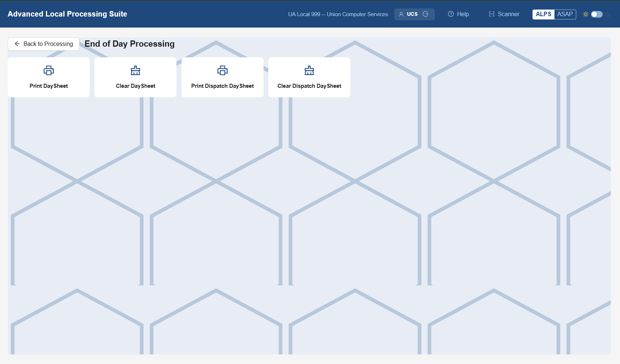The image size is (620, 364).
Task: Click the Print DaySheet printer icon
Action: (49, 70)
